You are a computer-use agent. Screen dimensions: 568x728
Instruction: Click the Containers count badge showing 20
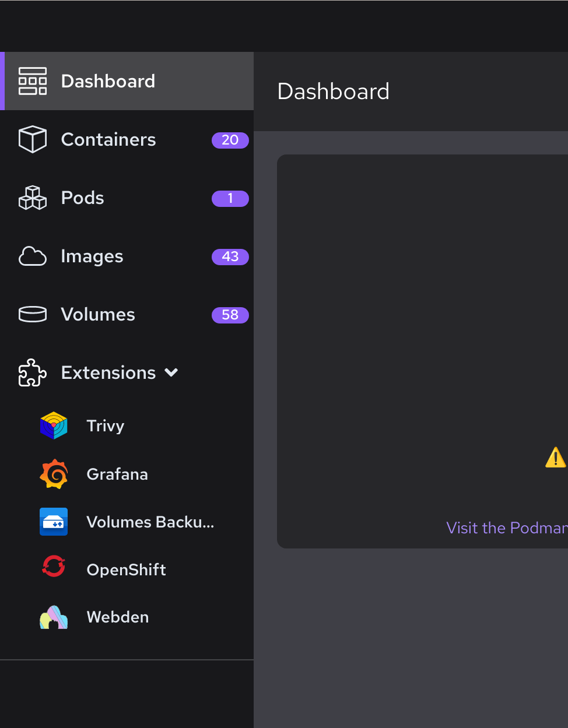tap(230, 140)
